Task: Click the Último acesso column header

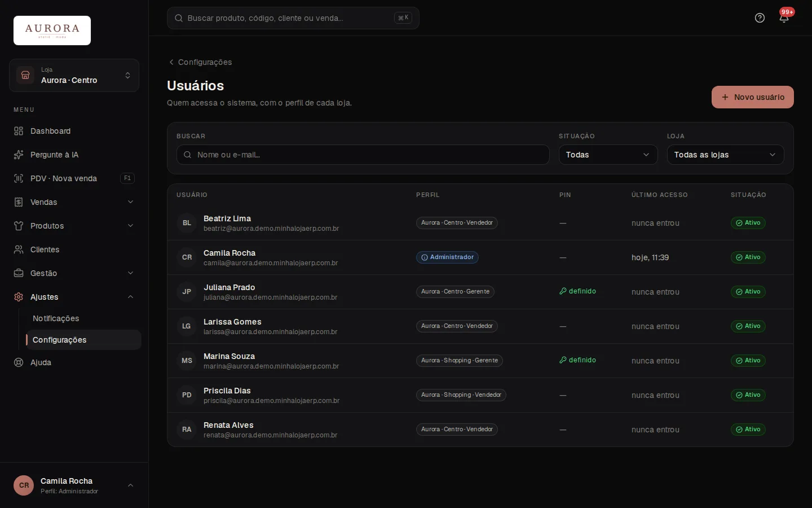Action: tap(659, 195)
